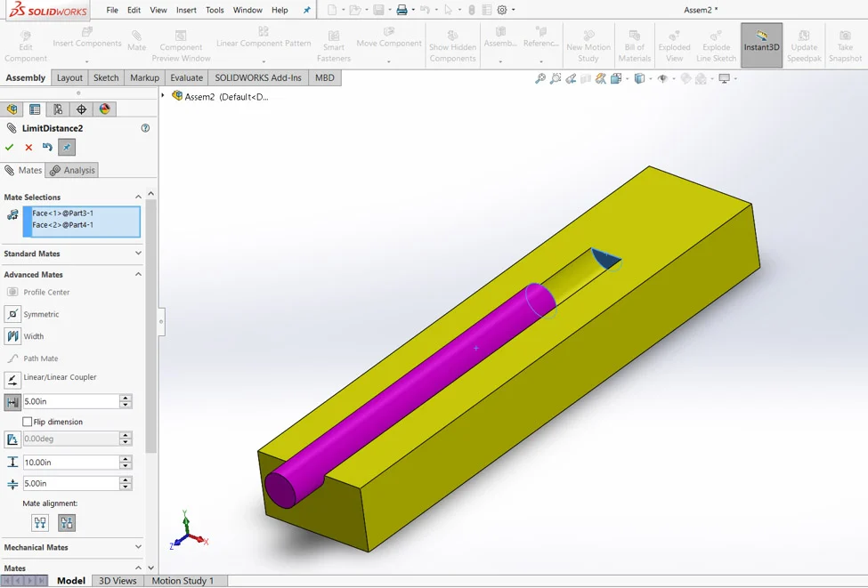The height and width of the screenshot is (588, 868).
Task: Open the File menu
Action: coord(112,10)
